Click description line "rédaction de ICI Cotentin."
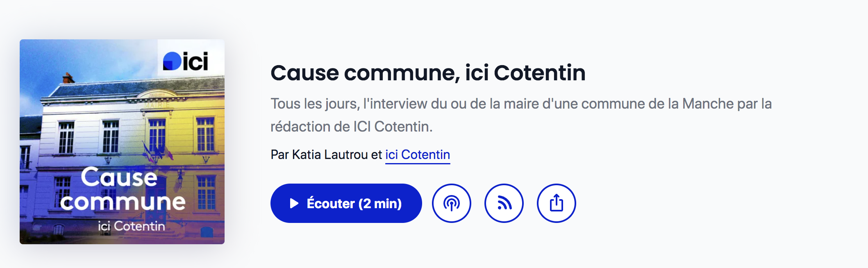 point(352,127)
